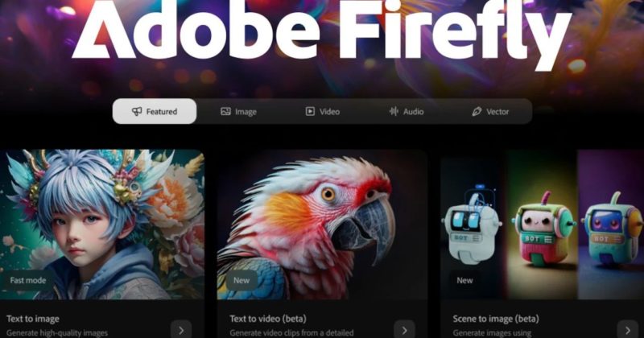Click the picture icon beside Image
The width and height of the screenshot is (644, 338).
pos(225,111)
